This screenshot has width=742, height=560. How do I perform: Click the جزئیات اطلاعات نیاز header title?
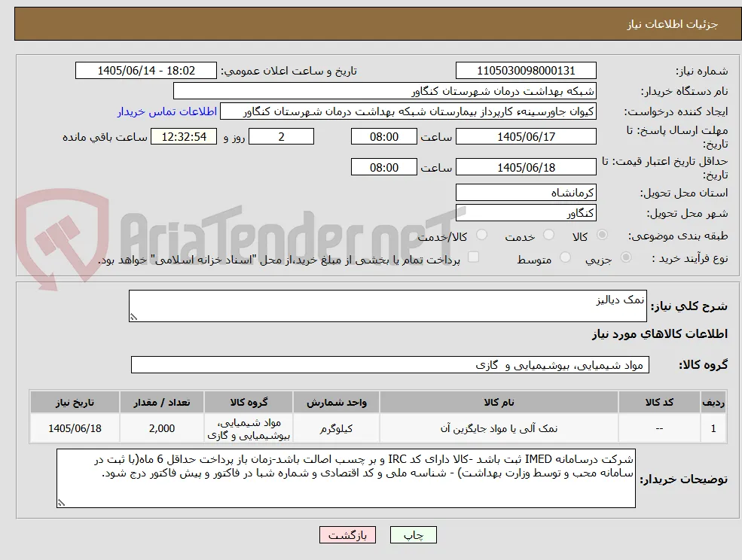(x=673, y=24)
